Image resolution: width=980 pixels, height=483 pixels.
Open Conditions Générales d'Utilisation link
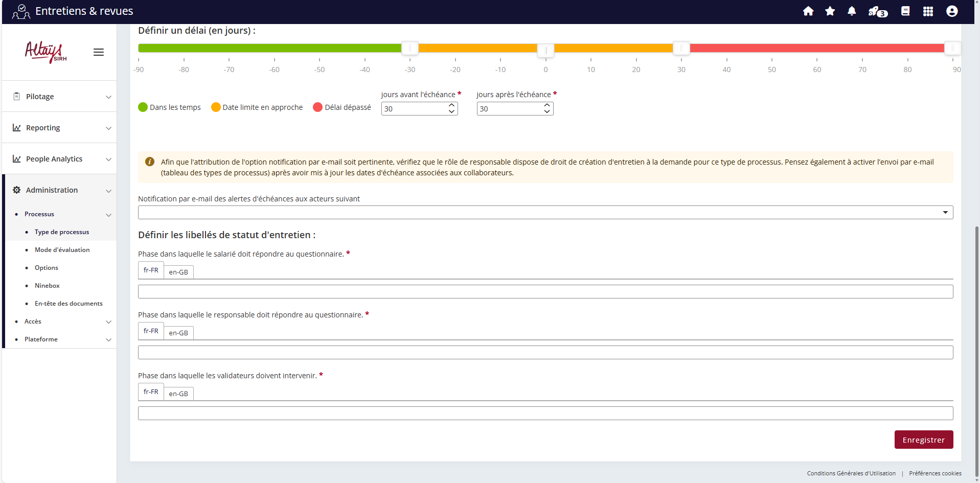[851, 473]
